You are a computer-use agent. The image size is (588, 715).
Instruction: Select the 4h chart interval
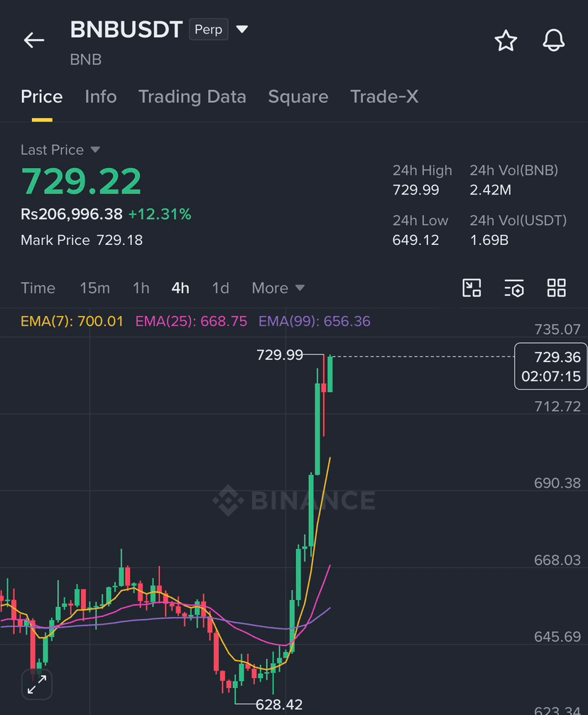pos(180,288)
